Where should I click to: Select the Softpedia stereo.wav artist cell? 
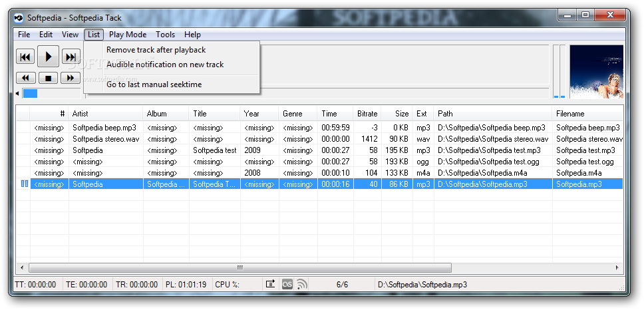tap(106, 139)
